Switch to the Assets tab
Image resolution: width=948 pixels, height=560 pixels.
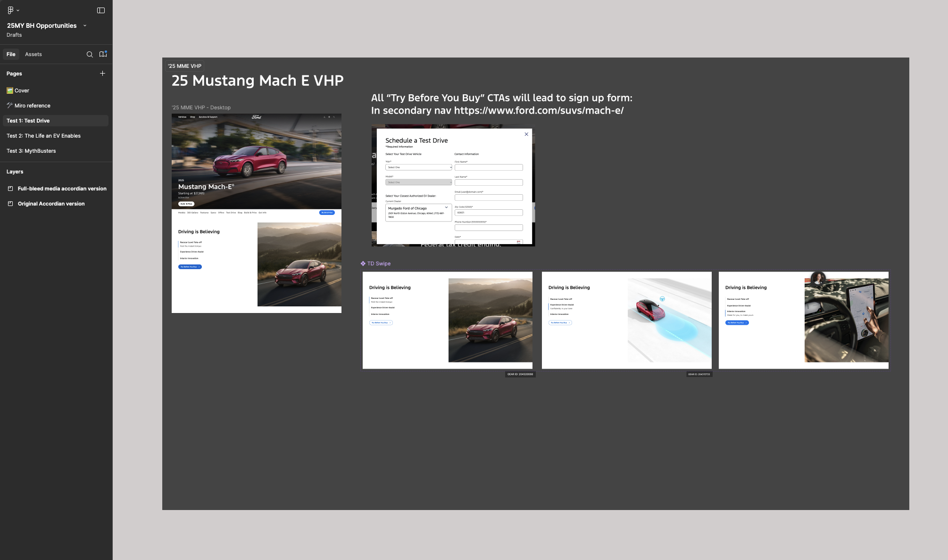pyautogui.click(x=33, y=54)
